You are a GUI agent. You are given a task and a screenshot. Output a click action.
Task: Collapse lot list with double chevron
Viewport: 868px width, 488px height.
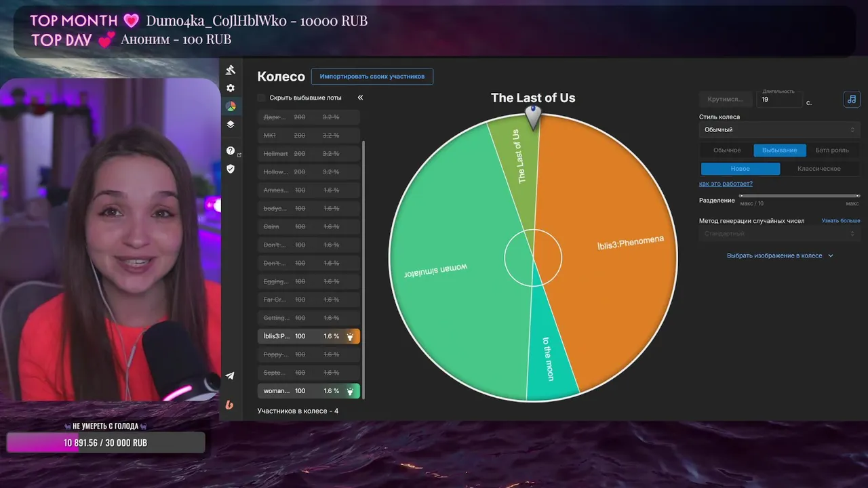click(360, 98)
